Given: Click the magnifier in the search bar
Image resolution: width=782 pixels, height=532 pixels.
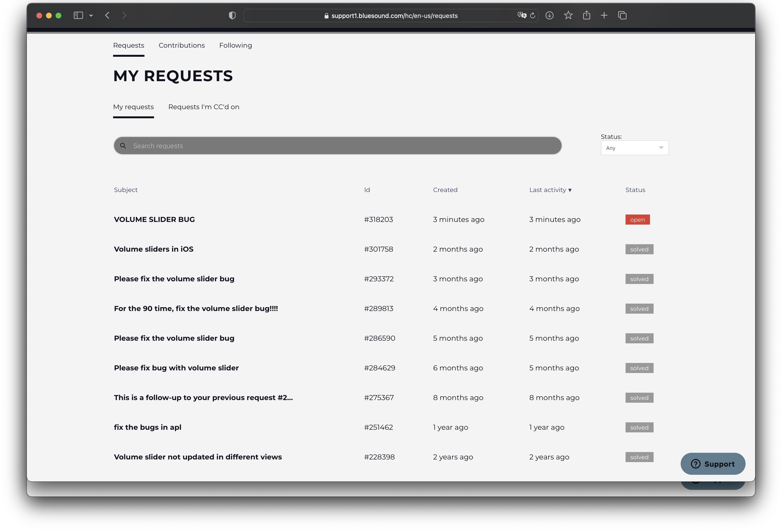Looking at the screenshot, I should (123, 146).
